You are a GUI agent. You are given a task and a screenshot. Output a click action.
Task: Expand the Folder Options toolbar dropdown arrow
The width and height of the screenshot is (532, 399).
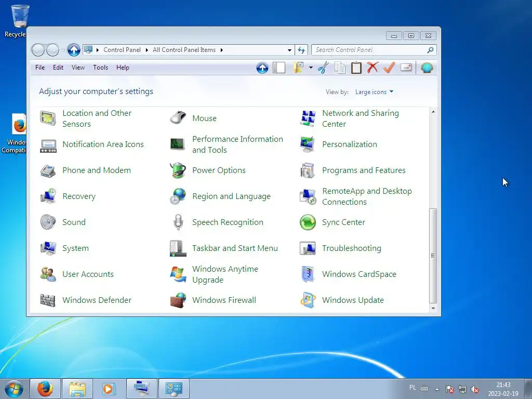311,68
